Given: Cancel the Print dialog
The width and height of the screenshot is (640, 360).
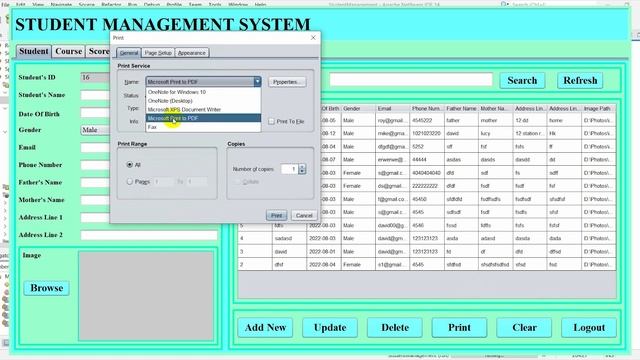Looking at the screenshot, I should 304,215.
